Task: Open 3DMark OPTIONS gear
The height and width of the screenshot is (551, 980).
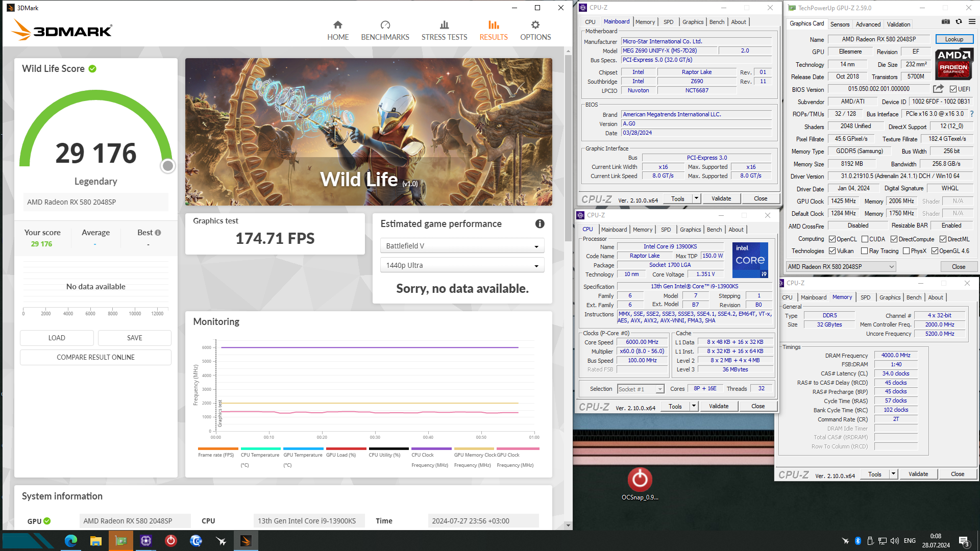Action: (535, 31)
